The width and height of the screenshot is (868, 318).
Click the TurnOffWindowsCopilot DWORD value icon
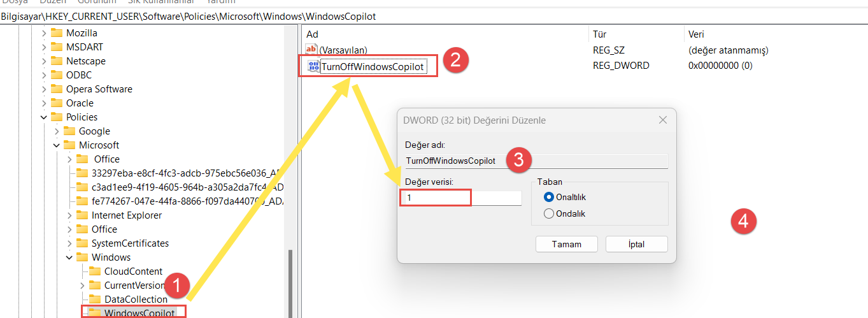[x=313, y=66]
